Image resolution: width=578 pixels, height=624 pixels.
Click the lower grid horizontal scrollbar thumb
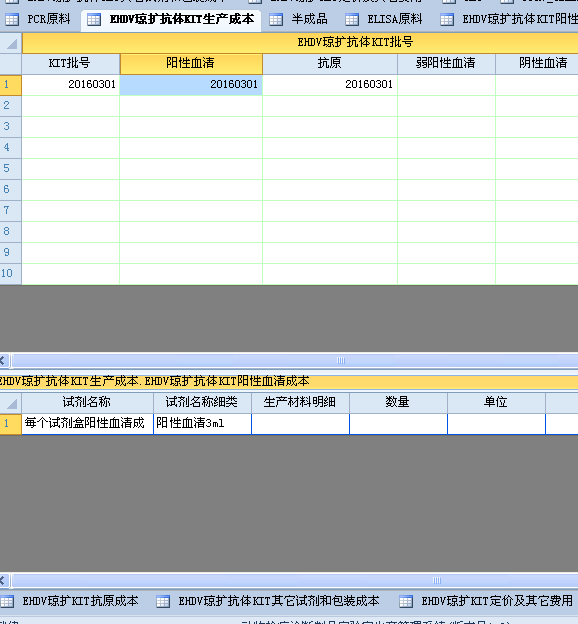(x=436, y=581)
